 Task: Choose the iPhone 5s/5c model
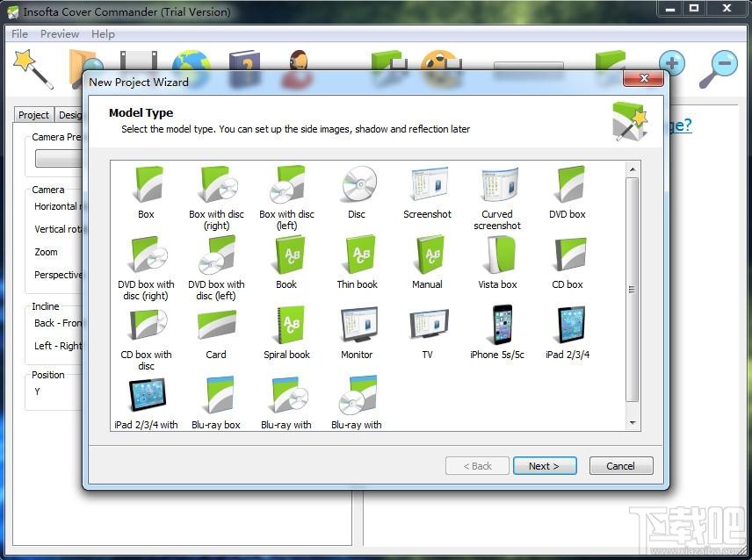point(497,333)
